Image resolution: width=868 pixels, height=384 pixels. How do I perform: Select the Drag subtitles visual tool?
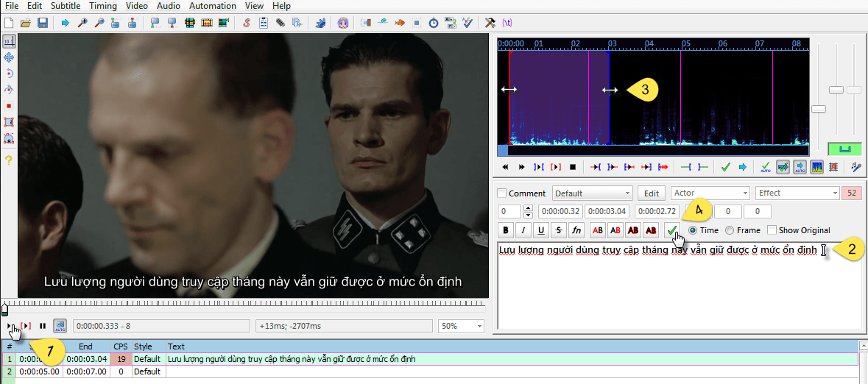[x=9, y=57]
